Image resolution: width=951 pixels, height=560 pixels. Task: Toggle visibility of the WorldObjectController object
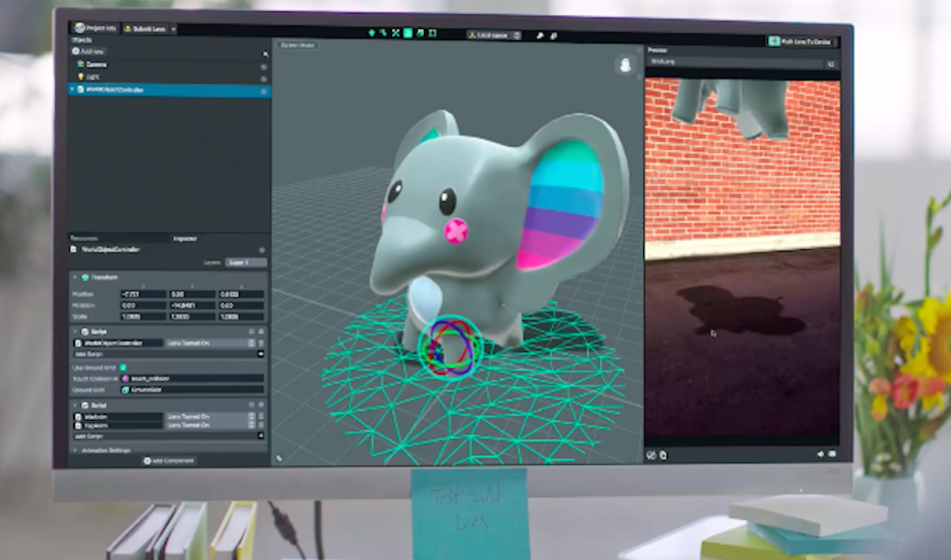coord(264,90)
